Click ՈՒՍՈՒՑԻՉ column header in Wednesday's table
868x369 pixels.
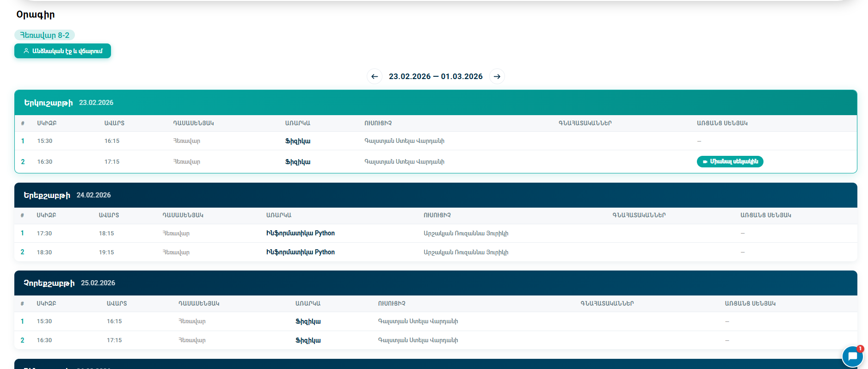point(391,303)
